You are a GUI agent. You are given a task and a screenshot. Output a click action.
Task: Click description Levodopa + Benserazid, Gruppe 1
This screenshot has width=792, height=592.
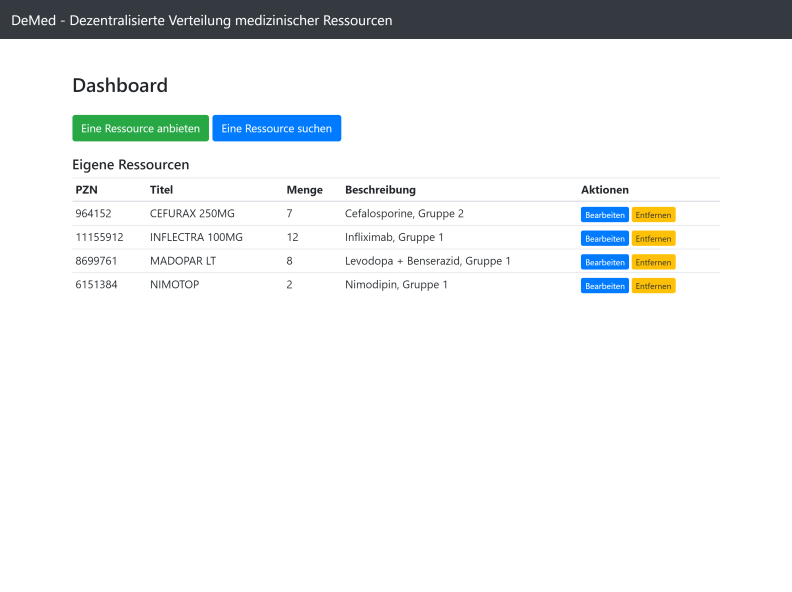427,261
